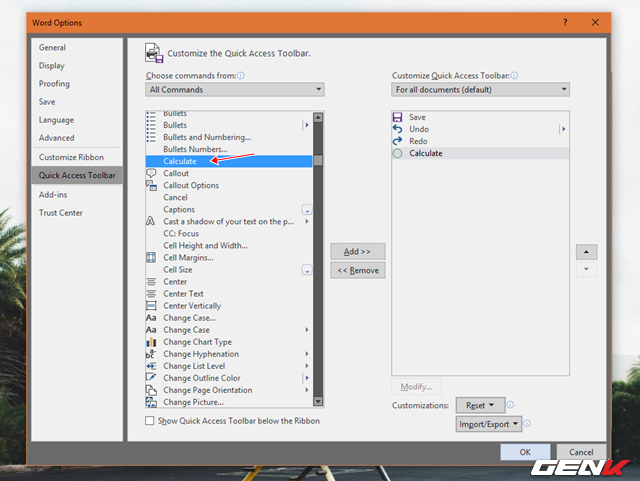Click the Cell Margins table icon
Viewport: 640px width, 481px height.
click(x=151, y=258)
